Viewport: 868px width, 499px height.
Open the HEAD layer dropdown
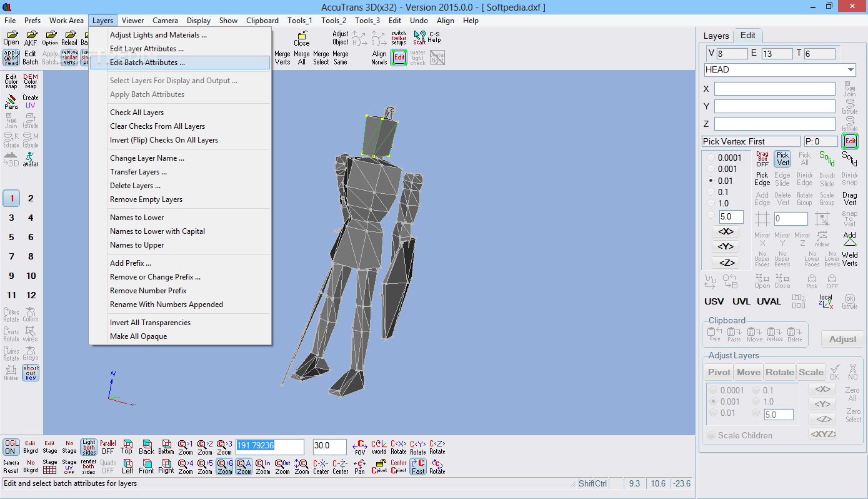pos(851,69)
